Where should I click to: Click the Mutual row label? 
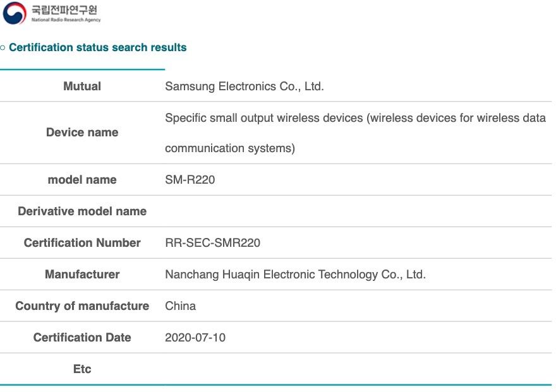(x=82, y=86)
